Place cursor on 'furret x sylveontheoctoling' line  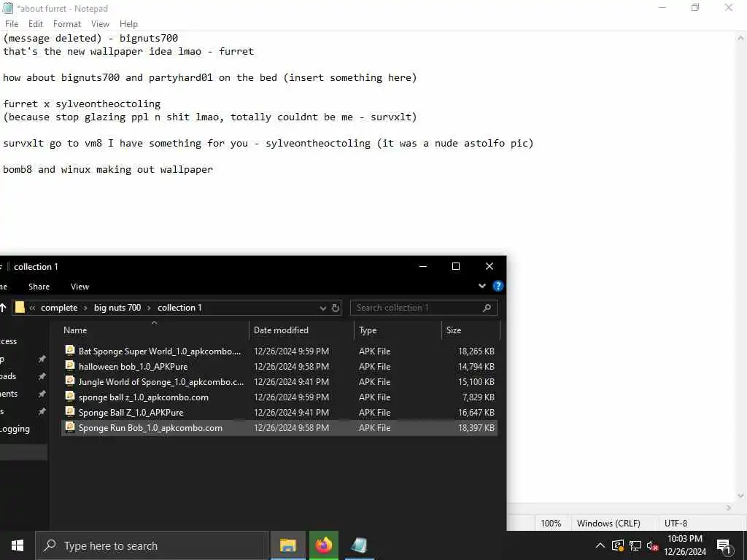pyautogui.click(x=82, y=104)
